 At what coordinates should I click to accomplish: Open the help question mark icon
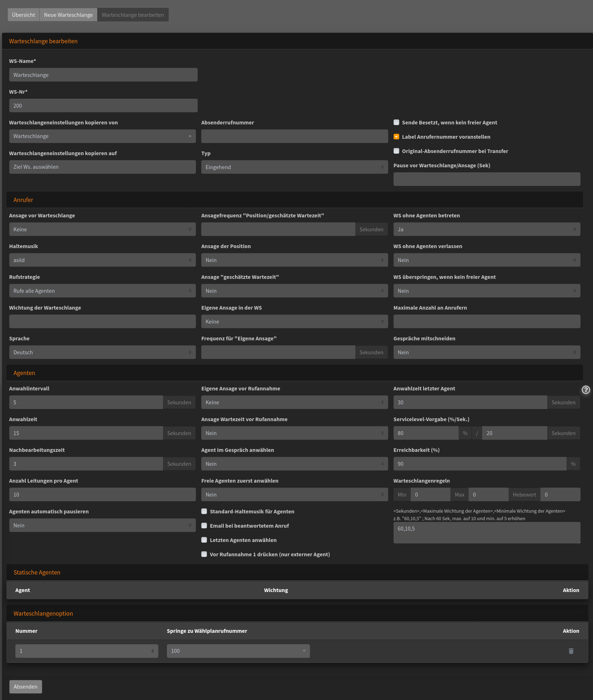(586, 390)
